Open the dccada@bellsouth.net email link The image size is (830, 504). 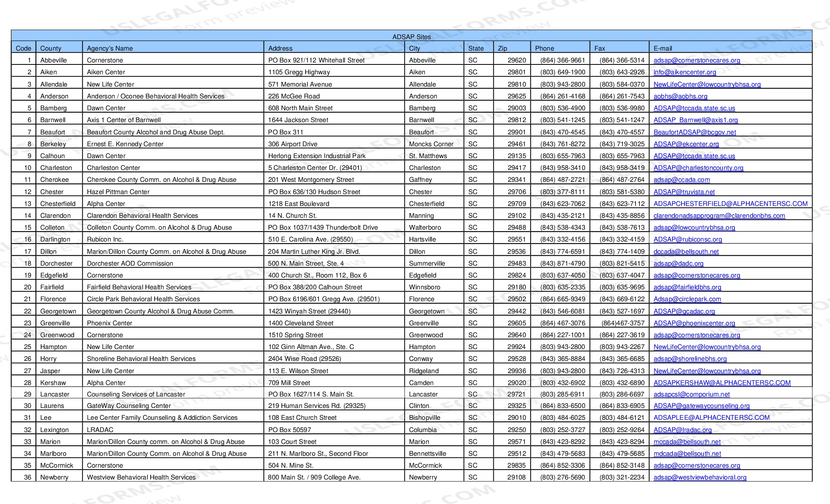(x=686, y=251)
